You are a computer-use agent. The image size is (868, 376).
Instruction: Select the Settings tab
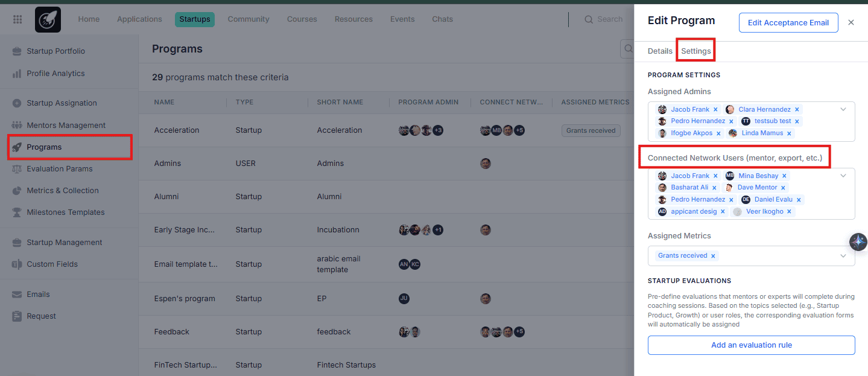(695, 51)
